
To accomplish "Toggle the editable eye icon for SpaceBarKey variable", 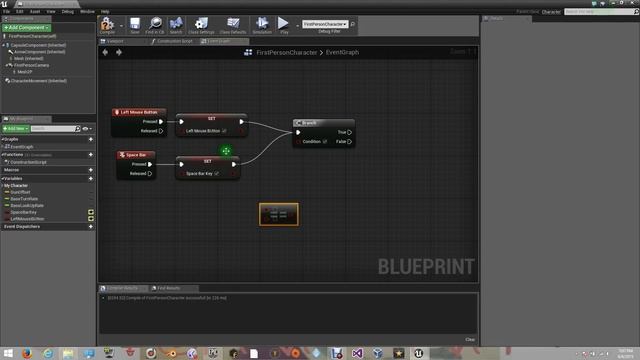I will pyautogui.click(x=91, y=212).
